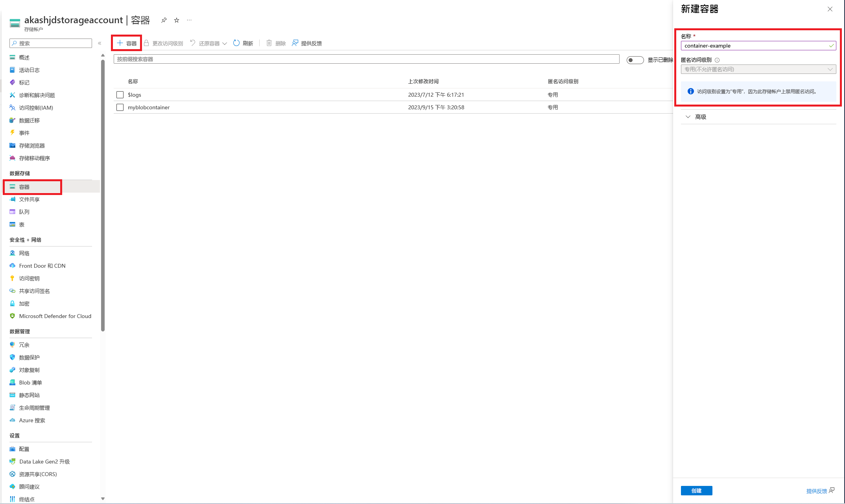Click 还原容器 undo icon

click(193, 43)
